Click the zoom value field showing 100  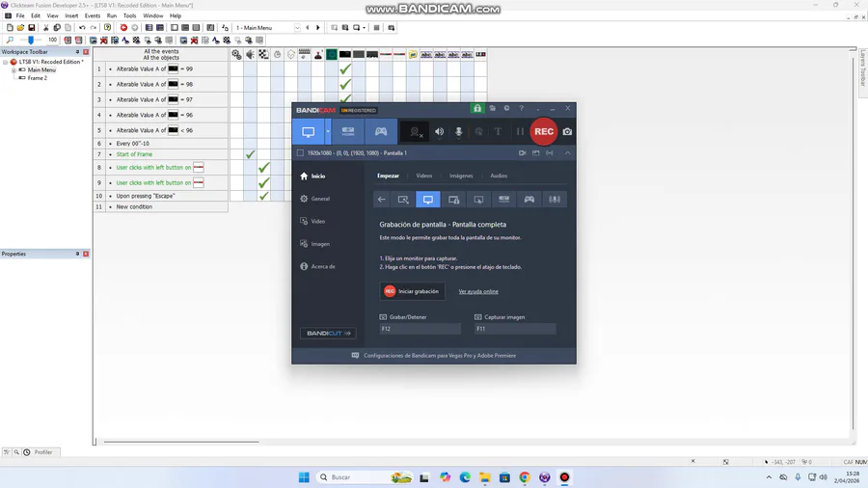click(x=52, y=40)
